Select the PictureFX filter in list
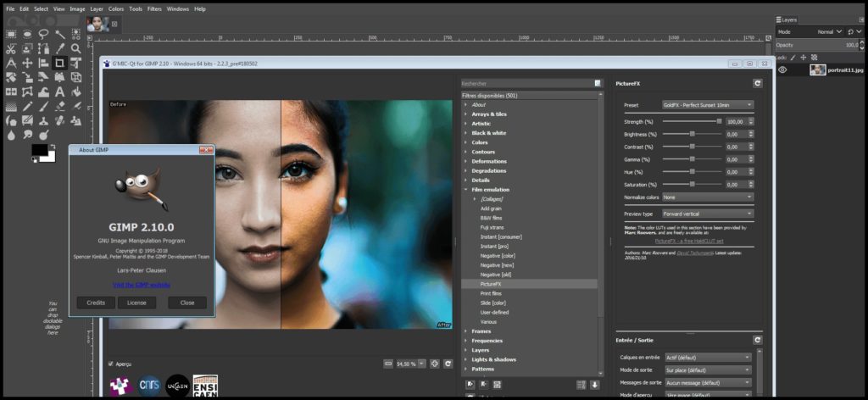 [529, 284]
